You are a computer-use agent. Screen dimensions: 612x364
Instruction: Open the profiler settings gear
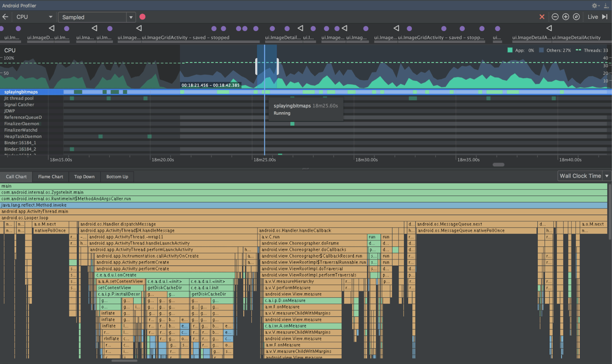pos(594,5)
